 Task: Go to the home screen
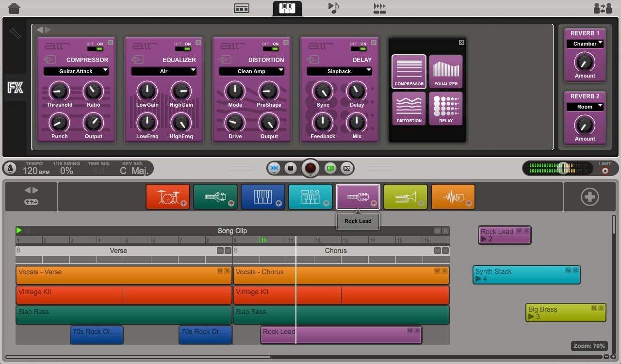pos(15,8)
